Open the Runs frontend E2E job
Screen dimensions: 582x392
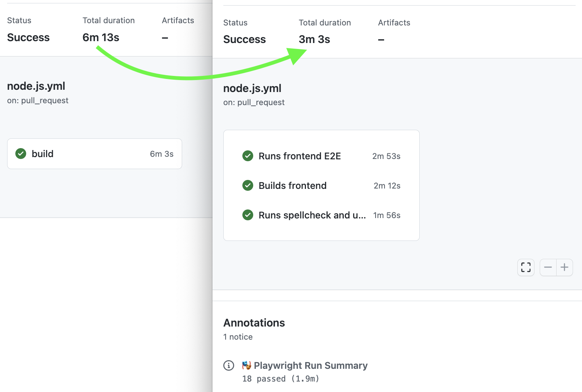pos(300,156)
